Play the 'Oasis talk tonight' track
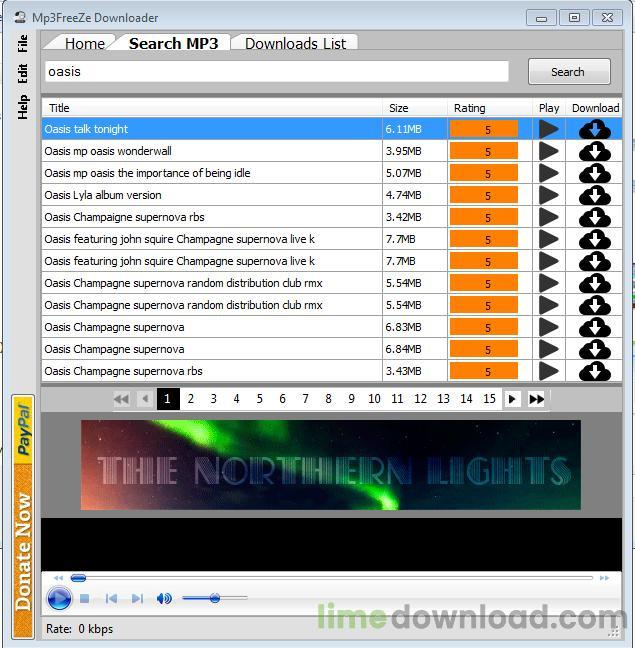The image size is (635, 648). pos(549,129)
